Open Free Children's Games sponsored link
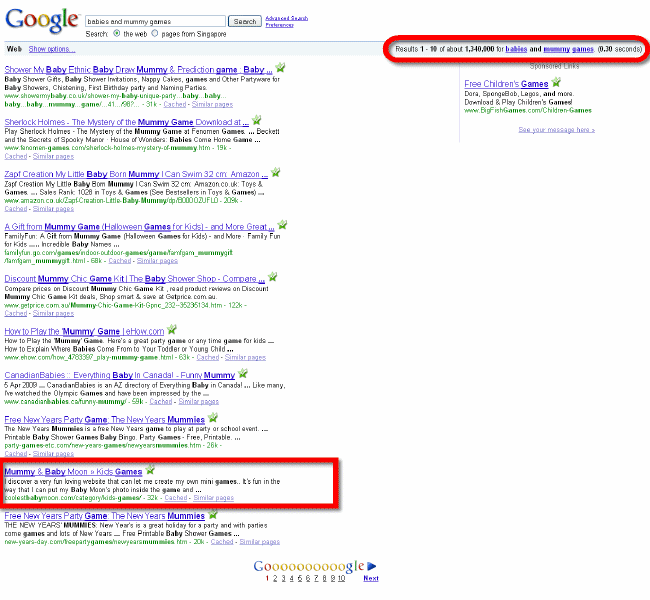Image resolution: width=650 pixels, height=600 pixels. pyautogui.click(x=506, y=84)
